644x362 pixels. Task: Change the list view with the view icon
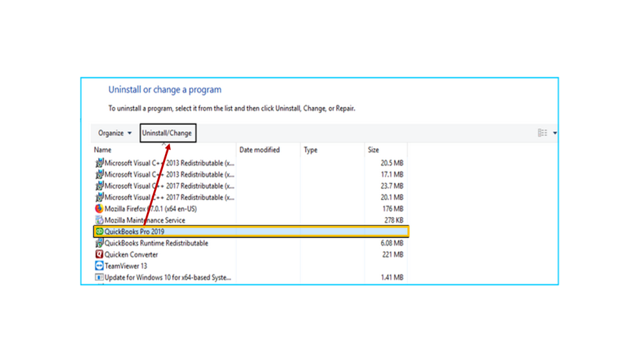click(542, 133)
